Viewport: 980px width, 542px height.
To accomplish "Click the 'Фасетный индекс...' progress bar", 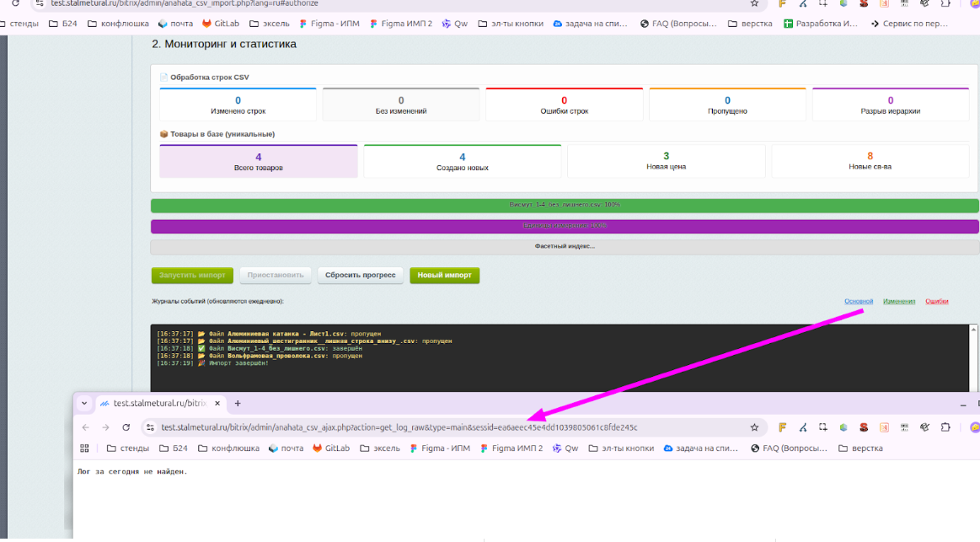I will tap(564, 246).
